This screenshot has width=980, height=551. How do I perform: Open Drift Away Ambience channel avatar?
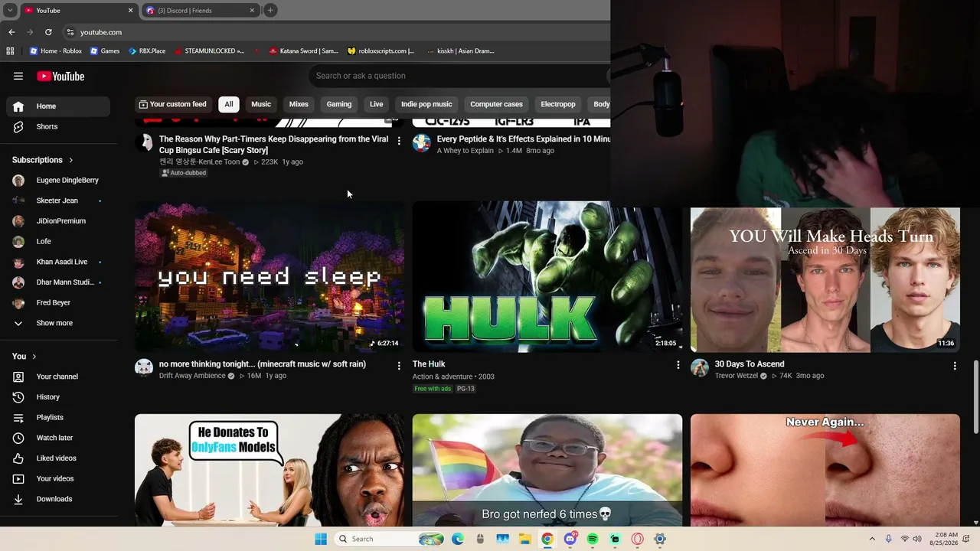(144, 367)
